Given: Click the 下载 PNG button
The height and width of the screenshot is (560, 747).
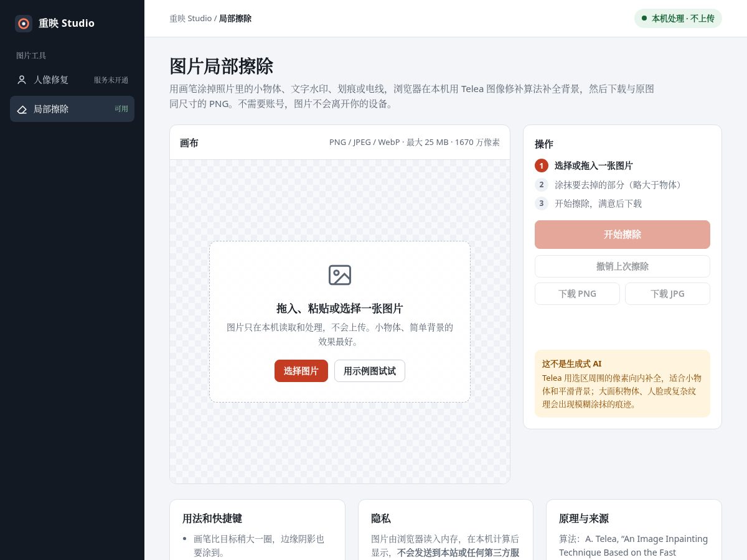Looking at the screenshot, I should click(x=577, y=294).
